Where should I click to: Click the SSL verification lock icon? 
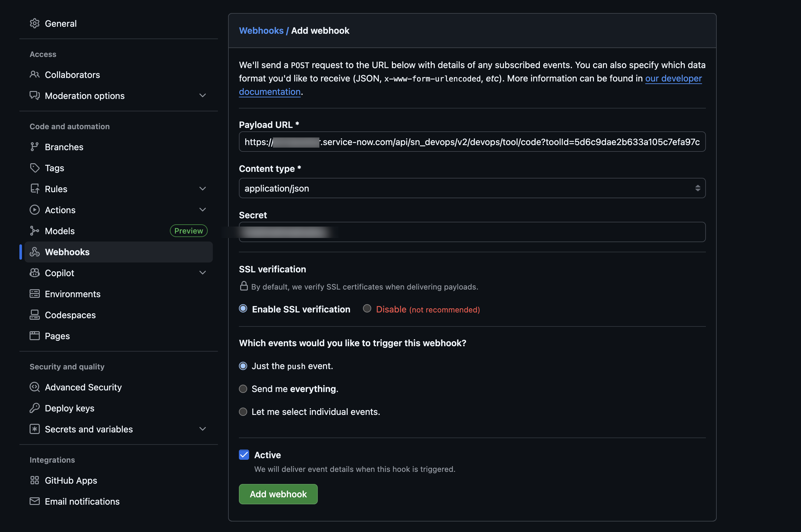pos(244,286)
